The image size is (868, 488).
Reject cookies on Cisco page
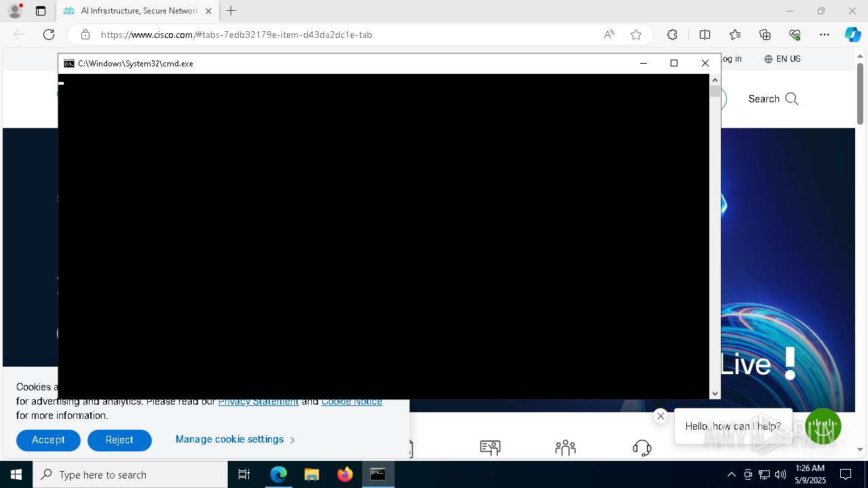(119, 440)
